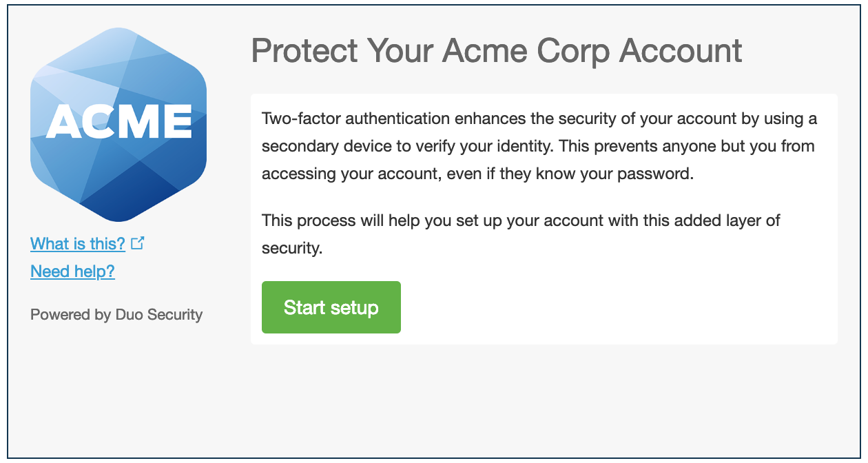
Task: Click Need help? for support information
Action: point(72,271)
